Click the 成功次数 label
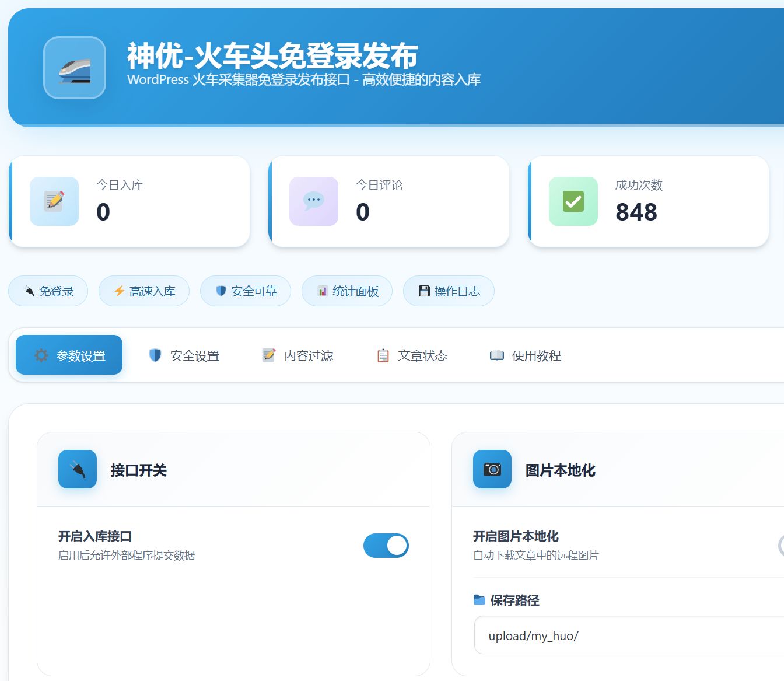Image resolution: width=784 pixels, height=681 pixels. point(639,185)
